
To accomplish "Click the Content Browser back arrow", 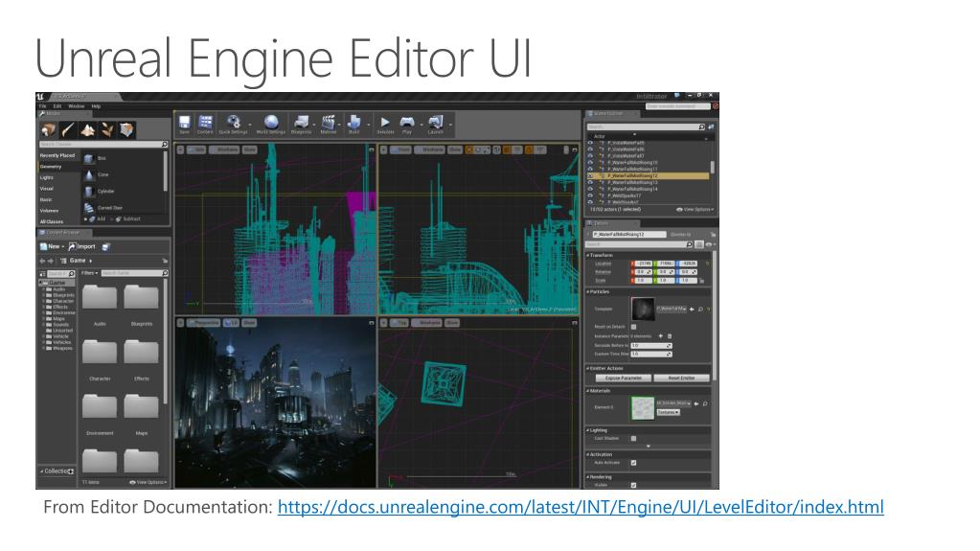I will (x=42, y=261).
